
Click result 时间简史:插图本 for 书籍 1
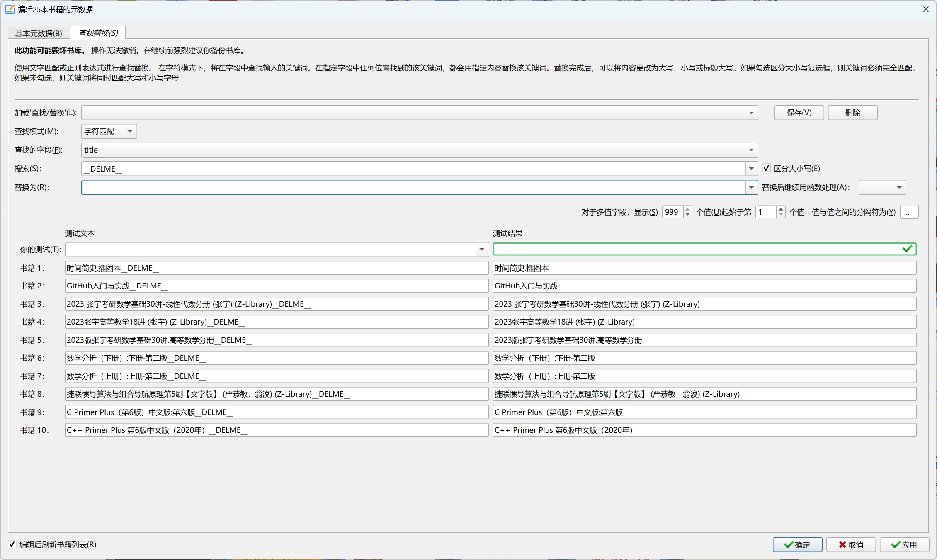pos(704,268)
